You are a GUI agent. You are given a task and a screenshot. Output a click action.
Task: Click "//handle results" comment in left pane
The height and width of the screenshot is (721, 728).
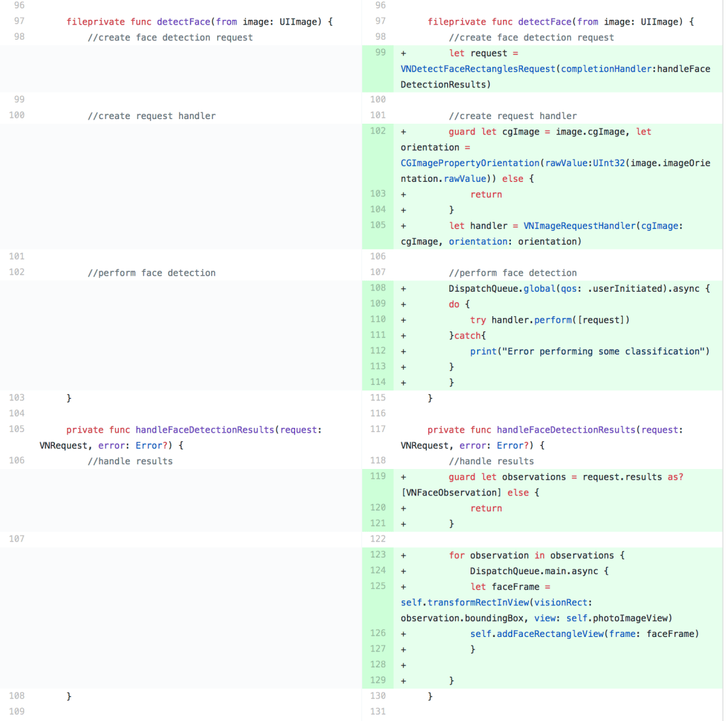pos(130,461)
